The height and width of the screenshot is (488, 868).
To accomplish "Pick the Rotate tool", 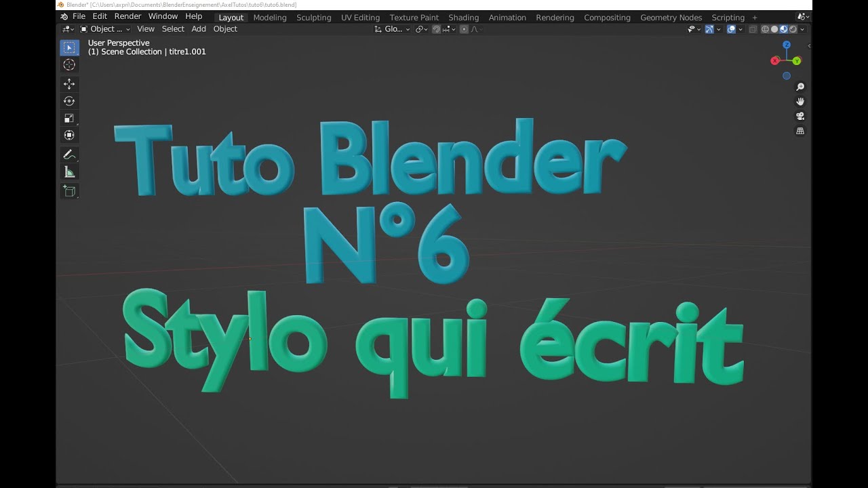I will (x=68, y=101).
